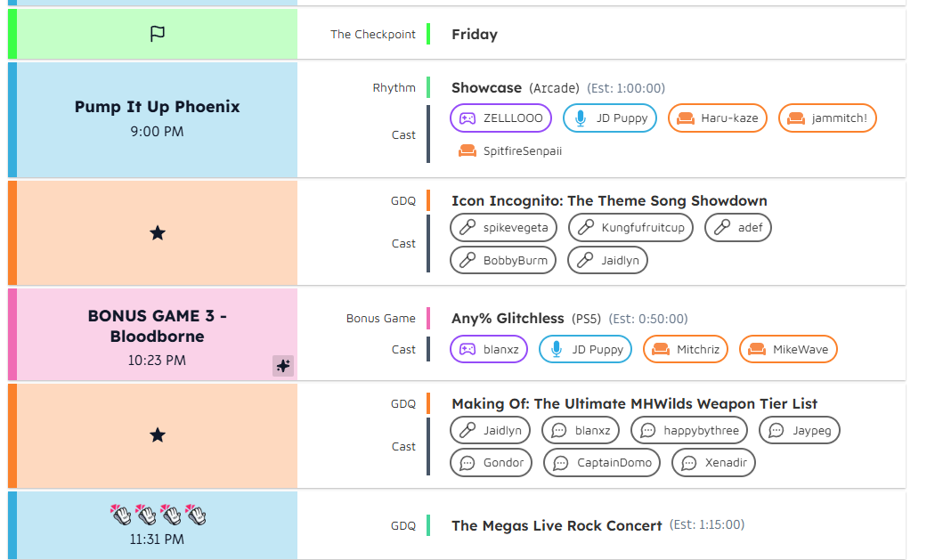Click the star icon beside Icon Incognito
The width and height of the screenshot is (943, 560).
[x=158, y=232]
